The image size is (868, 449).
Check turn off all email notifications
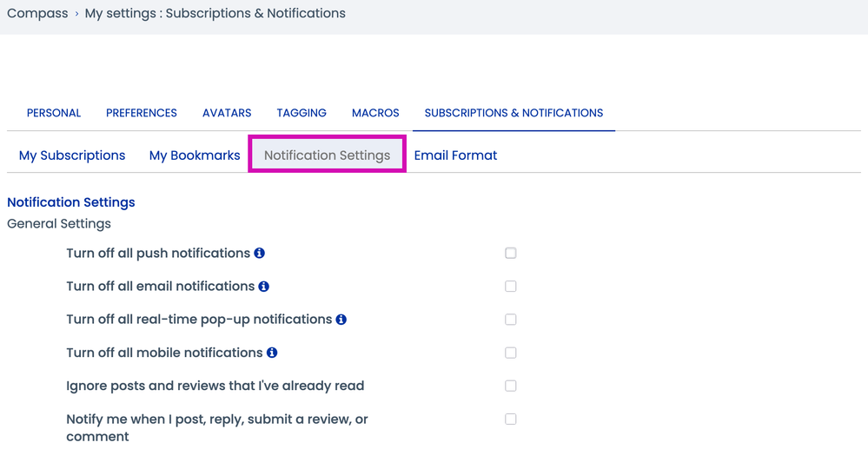click(x=511, y=286)
